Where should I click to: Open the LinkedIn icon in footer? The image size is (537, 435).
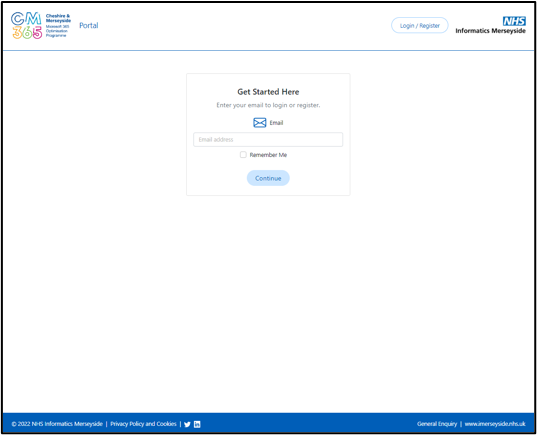[197, 424]
